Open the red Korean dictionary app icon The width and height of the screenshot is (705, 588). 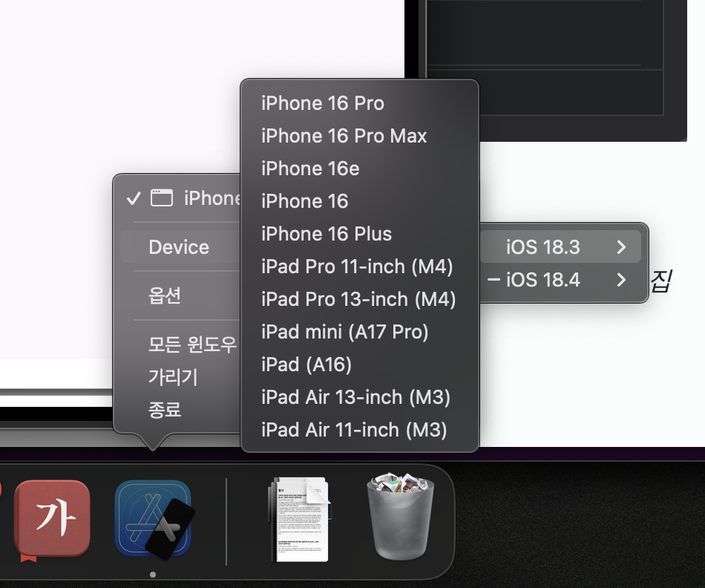[52, 519]
